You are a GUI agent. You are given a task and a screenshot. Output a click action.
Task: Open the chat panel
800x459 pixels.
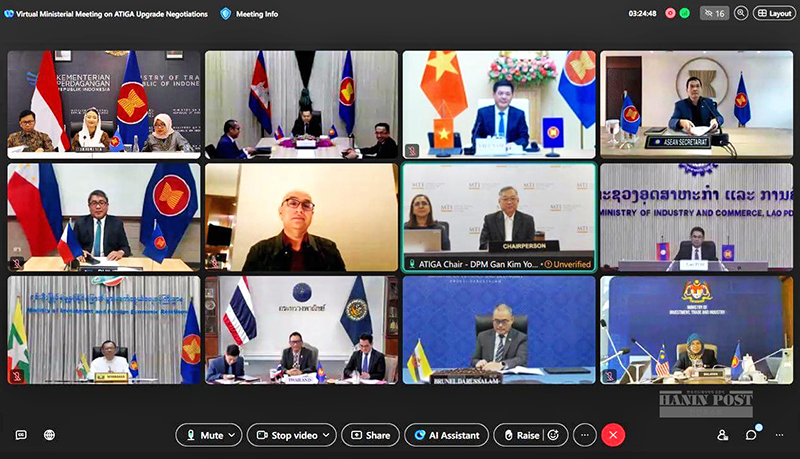[751, 435]
